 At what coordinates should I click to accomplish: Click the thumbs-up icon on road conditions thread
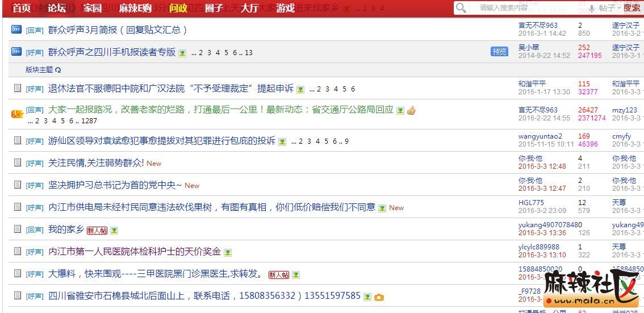point(411,110)
